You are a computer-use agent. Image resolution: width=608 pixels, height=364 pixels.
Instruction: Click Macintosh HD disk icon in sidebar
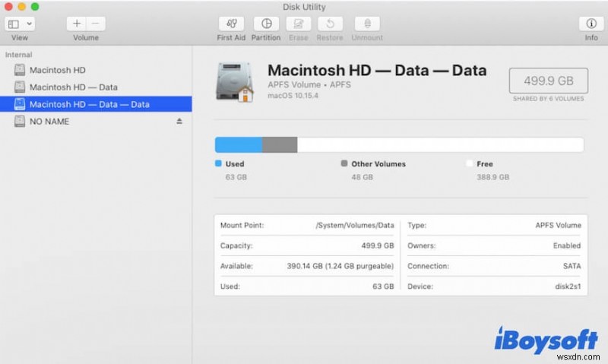20,70
